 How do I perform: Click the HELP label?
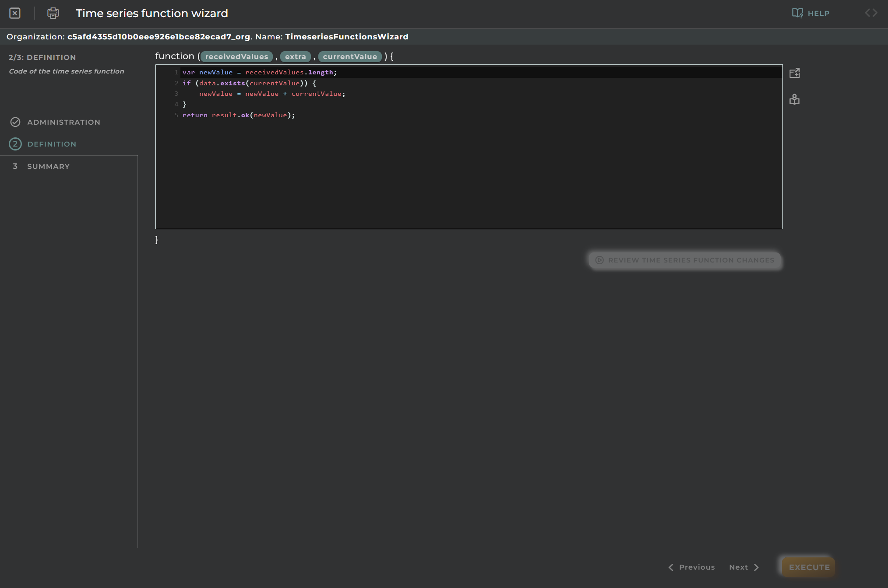[818, 13]
